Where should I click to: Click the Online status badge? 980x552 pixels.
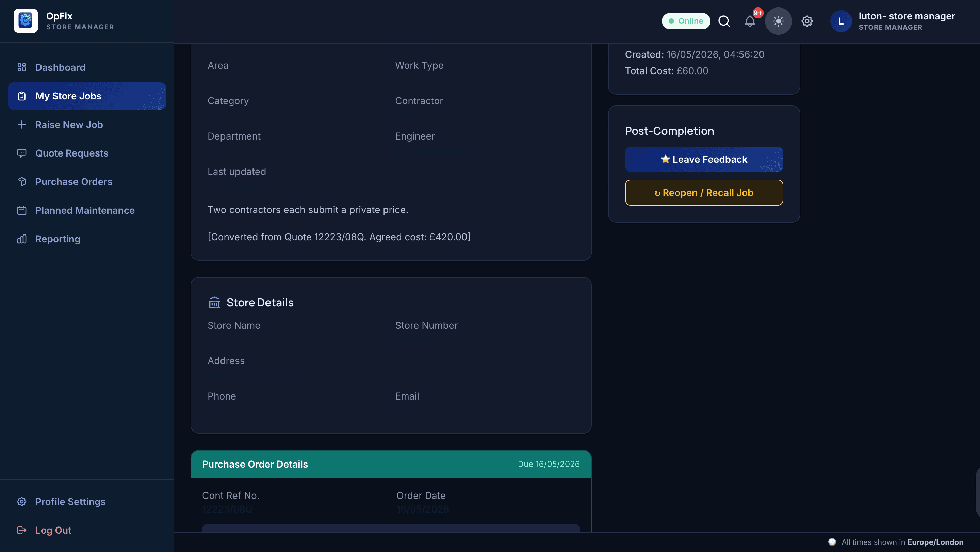tap(686, 21)
